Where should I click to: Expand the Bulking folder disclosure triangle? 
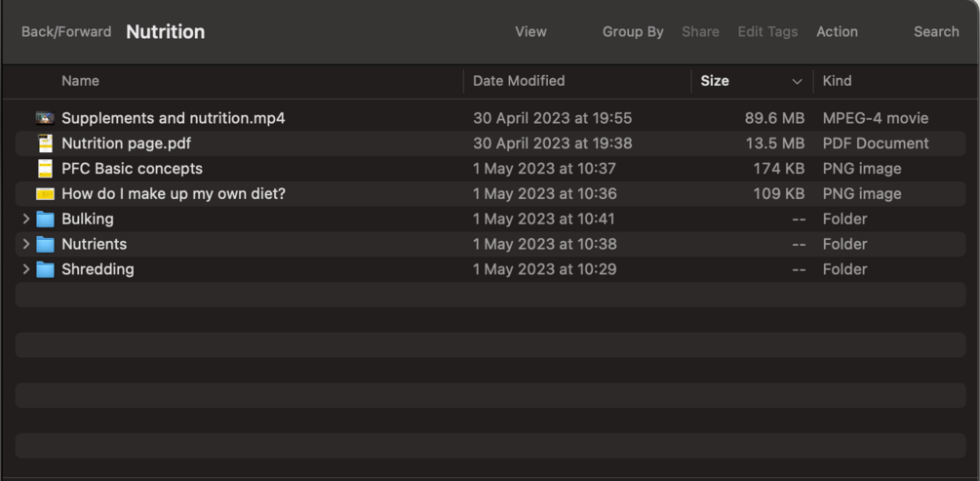(x=26, y=220)
